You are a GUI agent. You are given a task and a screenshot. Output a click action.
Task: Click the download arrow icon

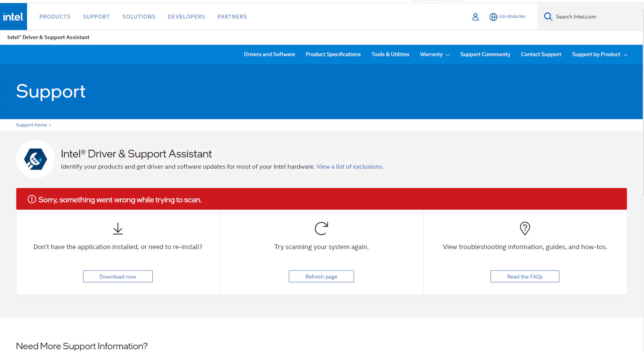tap(118, 229)
